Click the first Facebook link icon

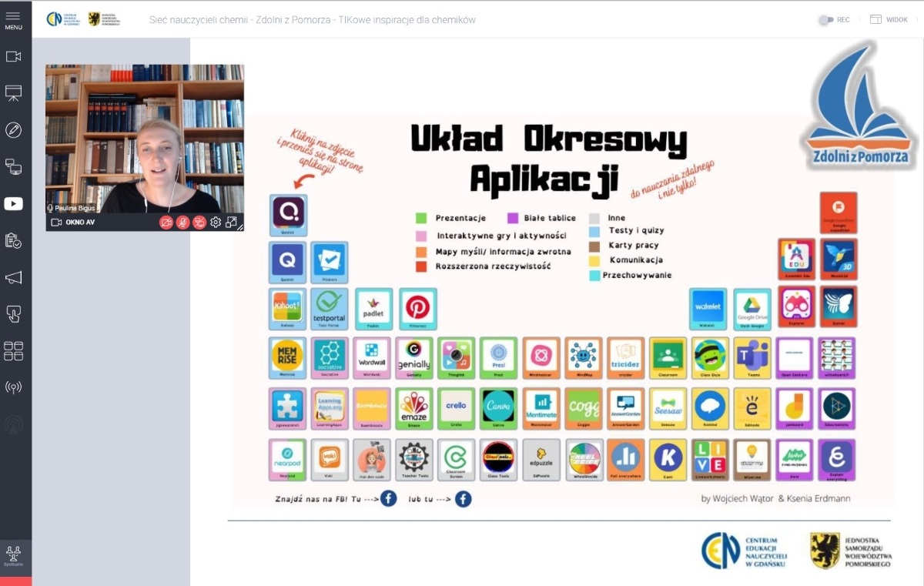[389, 499]
